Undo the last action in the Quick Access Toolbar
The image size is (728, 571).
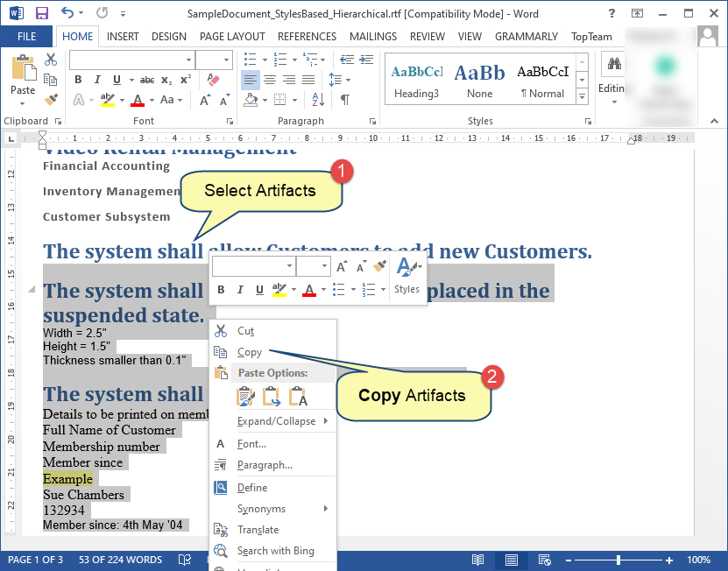point(67,13)
